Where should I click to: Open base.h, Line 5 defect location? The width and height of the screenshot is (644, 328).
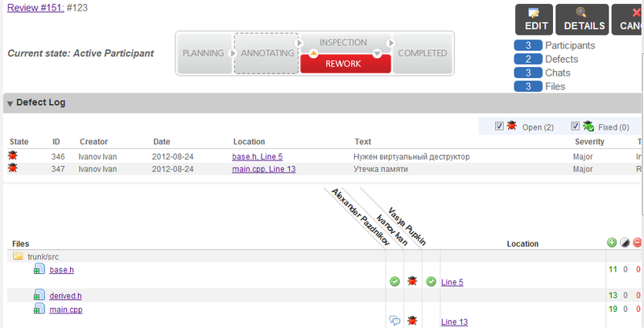[257, 156]
